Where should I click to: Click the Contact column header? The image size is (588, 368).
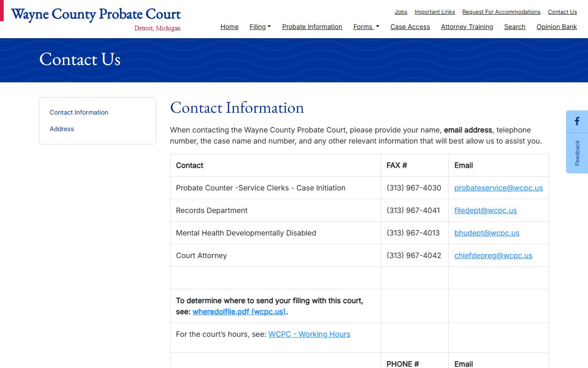(x=276, y=165)
